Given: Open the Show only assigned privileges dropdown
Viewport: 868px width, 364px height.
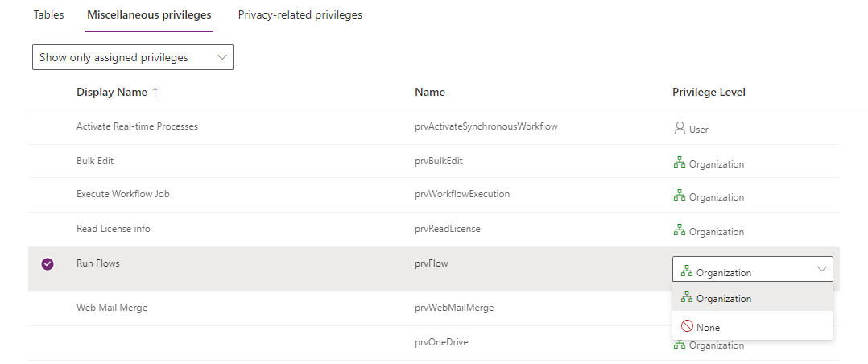Looking at the screenshot, I should click(133, 57).
